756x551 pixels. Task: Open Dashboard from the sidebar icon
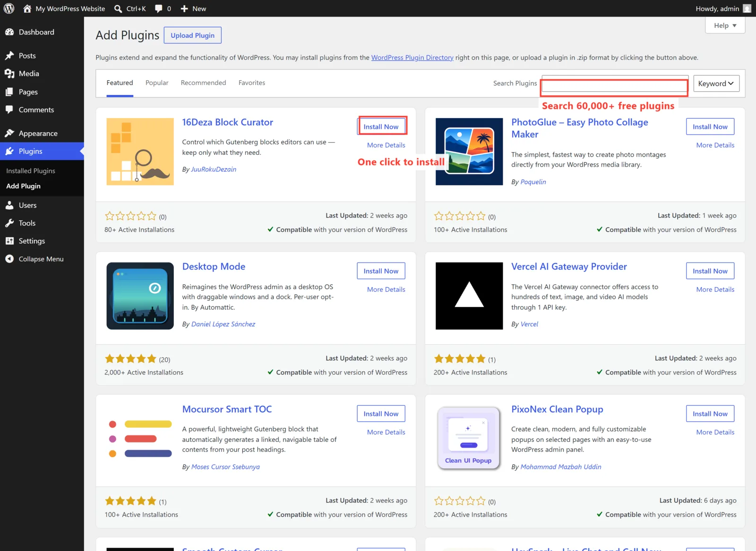[9, 32]
